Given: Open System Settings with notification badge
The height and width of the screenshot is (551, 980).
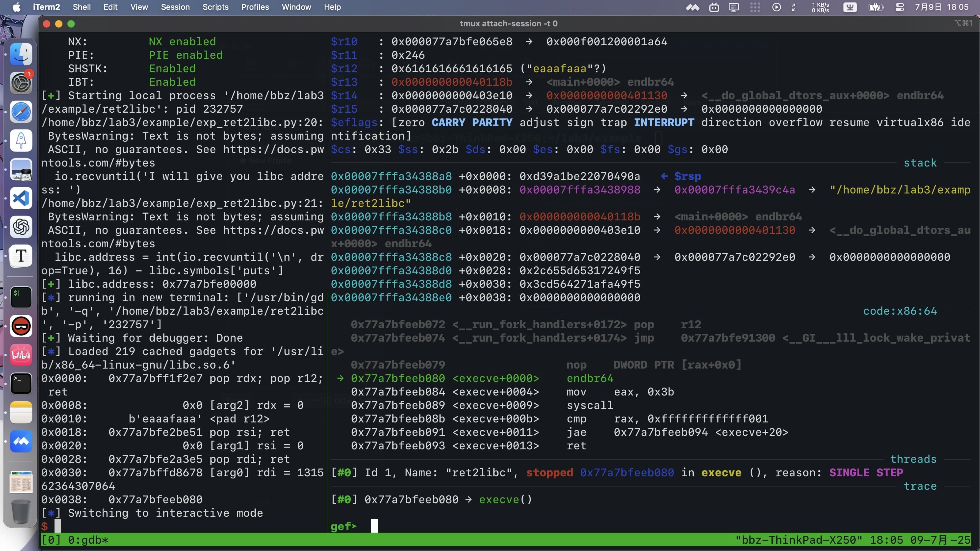Looking at the screenshot, I should click(21, 83).
